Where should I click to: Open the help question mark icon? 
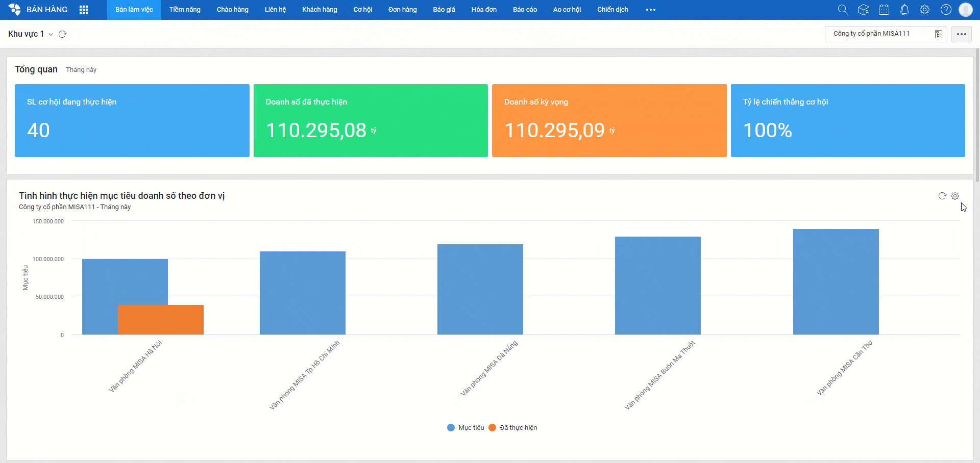(946, 10)
